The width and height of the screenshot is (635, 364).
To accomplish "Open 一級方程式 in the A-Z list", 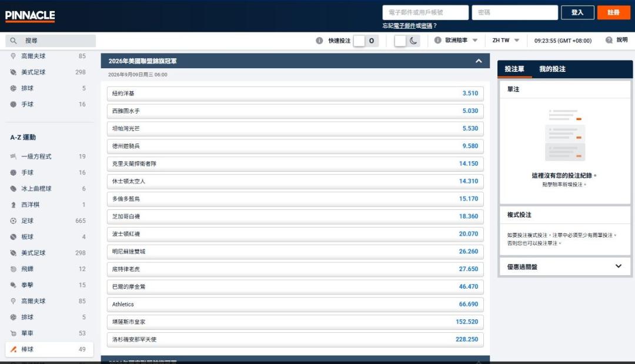I will coord(49,156).
